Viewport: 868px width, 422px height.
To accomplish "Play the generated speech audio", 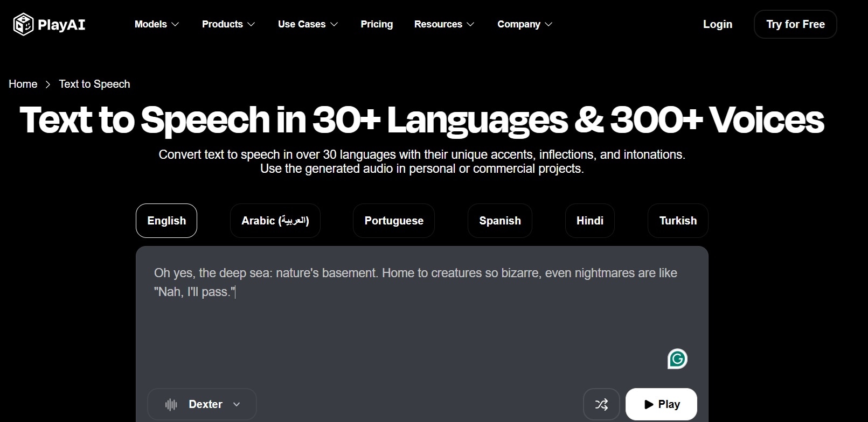I will tap(662, 404).
